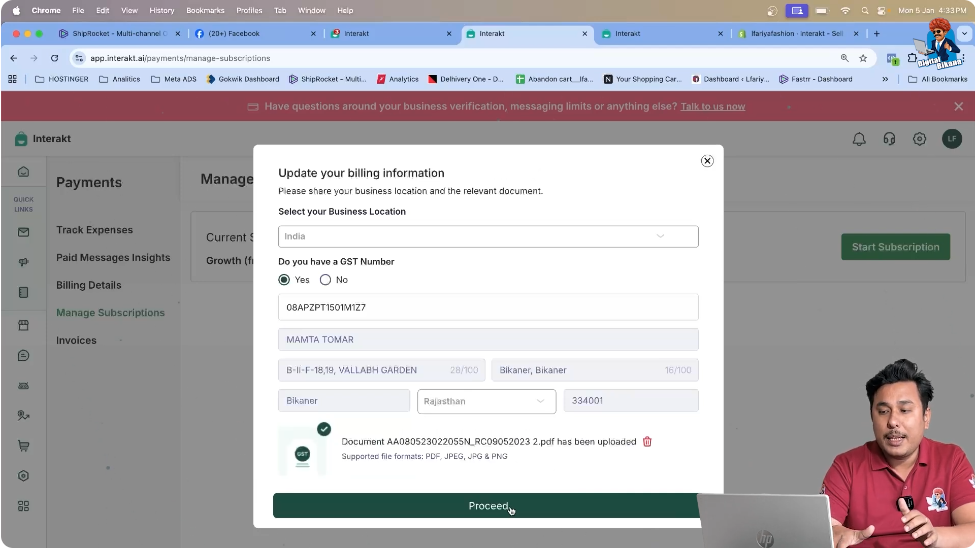Switch to lfariyafashion Interakt tab
Screen dimensions: 975x548
pyautogui.click(x=797, y=34)
